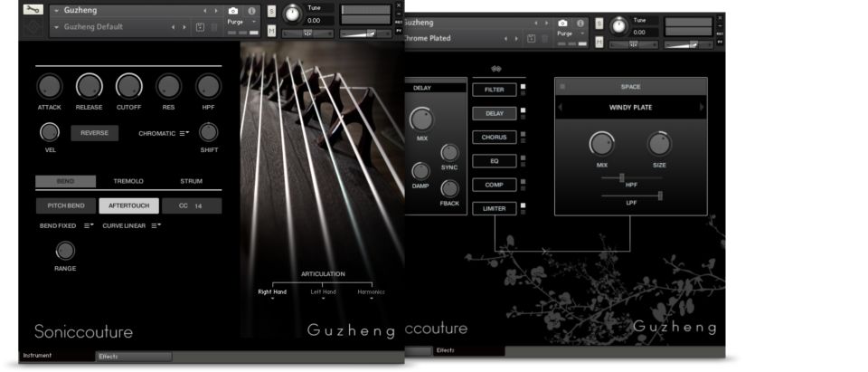
Task: Open the CURVE LINEAR dropdown
Action: click(x=156, y=225)
